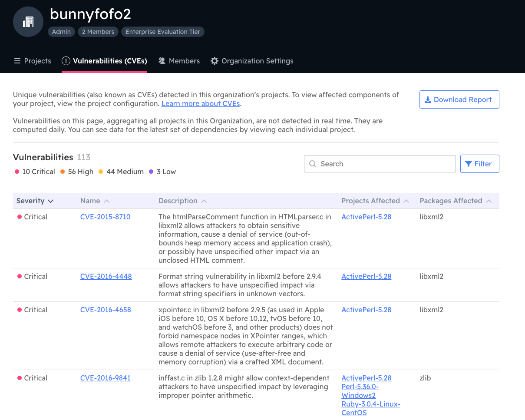Image resolution: width=525 pixels, height=420 pixels.
Task: Click the bunnyfofo2 organization title
Action: point(90,14)
